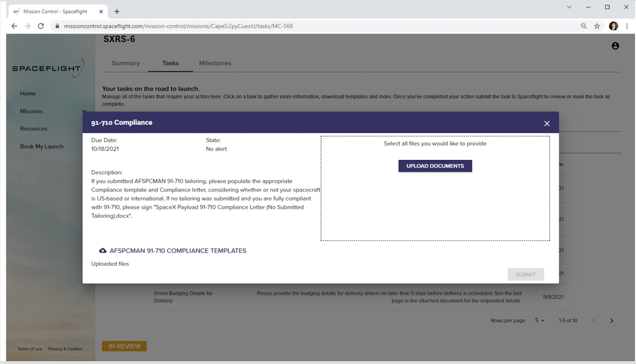636x364 pixels.
Task: Click the In Review status button
Action: click(x=124, y=346)
